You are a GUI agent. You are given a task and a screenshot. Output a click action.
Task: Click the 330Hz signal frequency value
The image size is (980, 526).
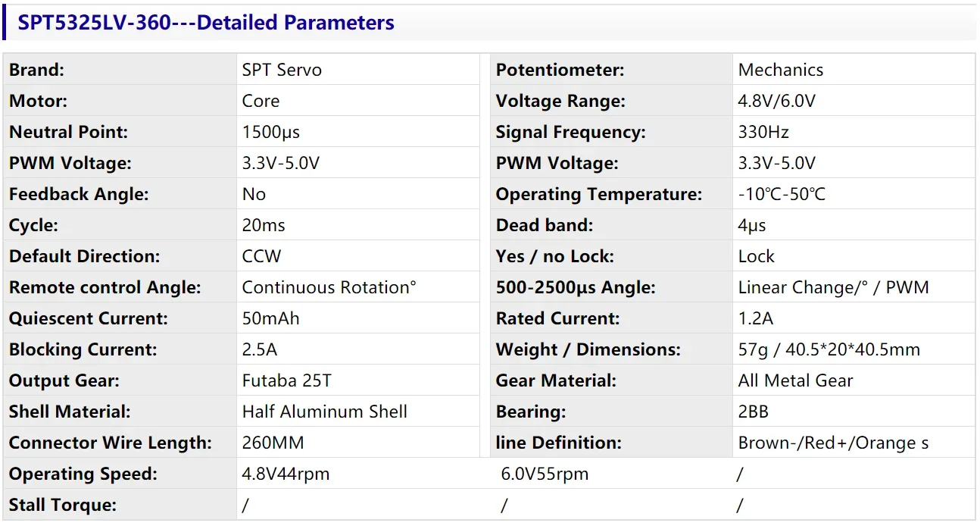(x=763, y=132)
